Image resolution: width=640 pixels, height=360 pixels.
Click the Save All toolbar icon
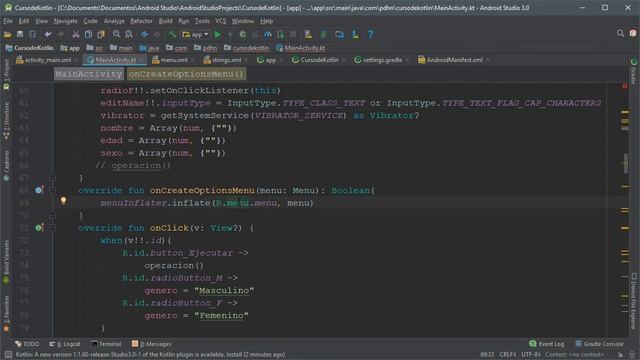[20, 34]
